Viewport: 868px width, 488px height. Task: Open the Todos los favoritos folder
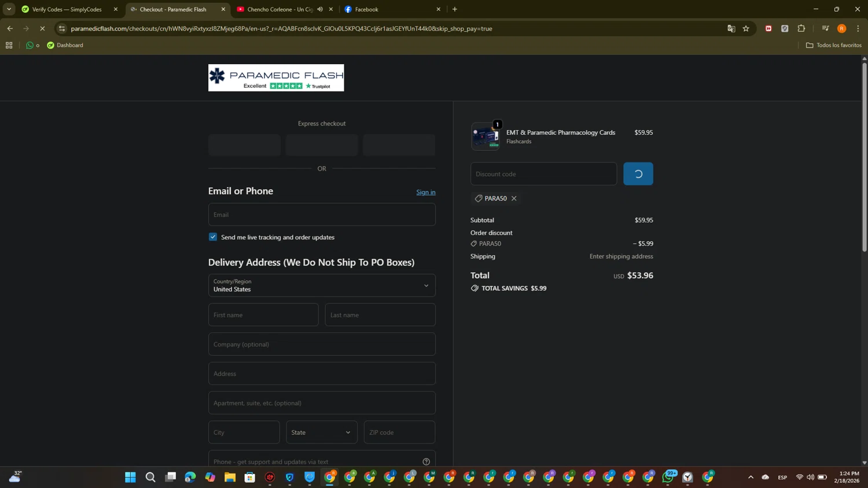pos(834,45)
